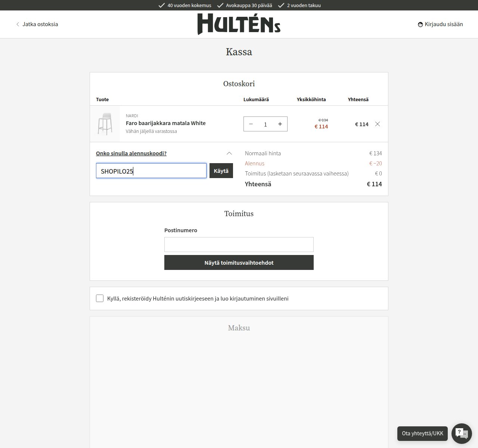Screen dimensions: 478x448
Task: Click the crossed-out € 134 unit price
Action: 323,120
